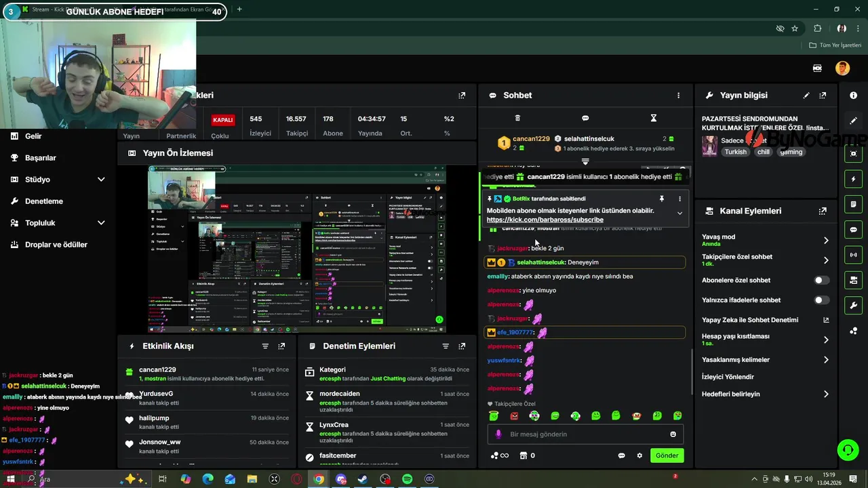Expand the gift leaderboard arrow
Image resolution: width=868 pixels, height=488 pixels.
(x=585, y=162)
